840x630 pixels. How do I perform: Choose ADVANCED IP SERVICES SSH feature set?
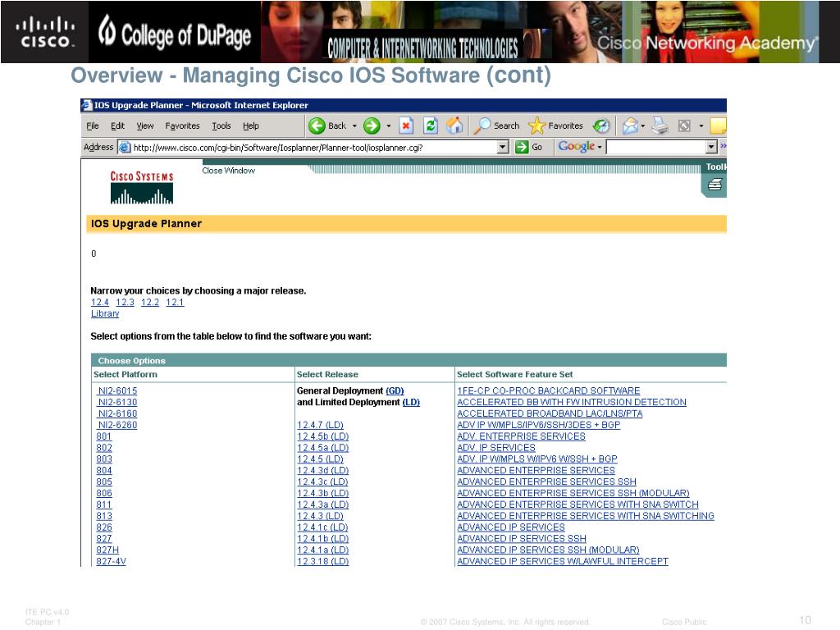pyautogui.click(x=522, y=539)
